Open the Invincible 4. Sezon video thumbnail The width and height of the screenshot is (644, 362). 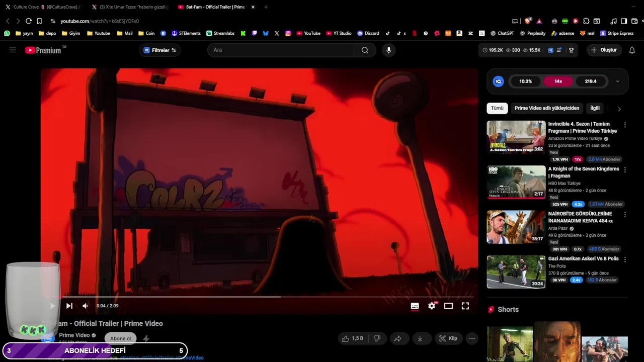(x=516, y=137)
